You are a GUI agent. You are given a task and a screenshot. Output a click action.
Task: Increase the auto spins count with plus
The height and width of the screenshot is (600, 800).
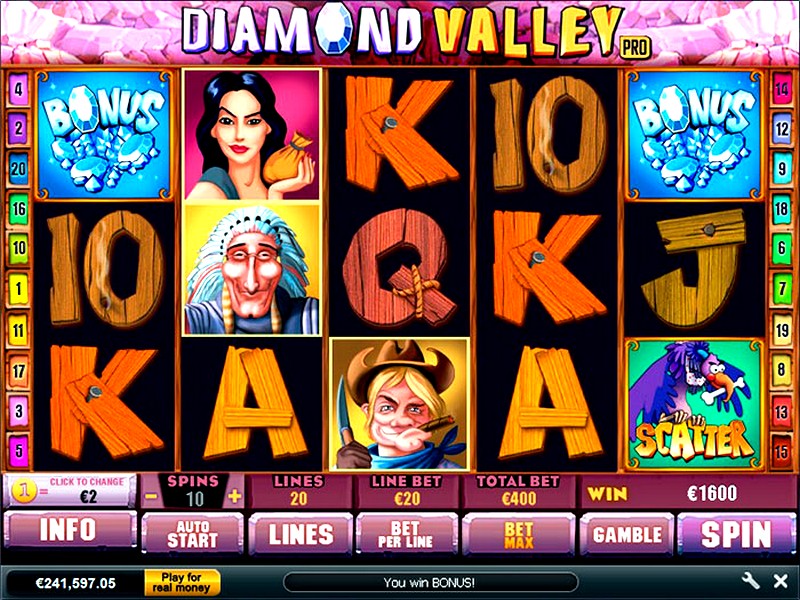coord(234,496)
